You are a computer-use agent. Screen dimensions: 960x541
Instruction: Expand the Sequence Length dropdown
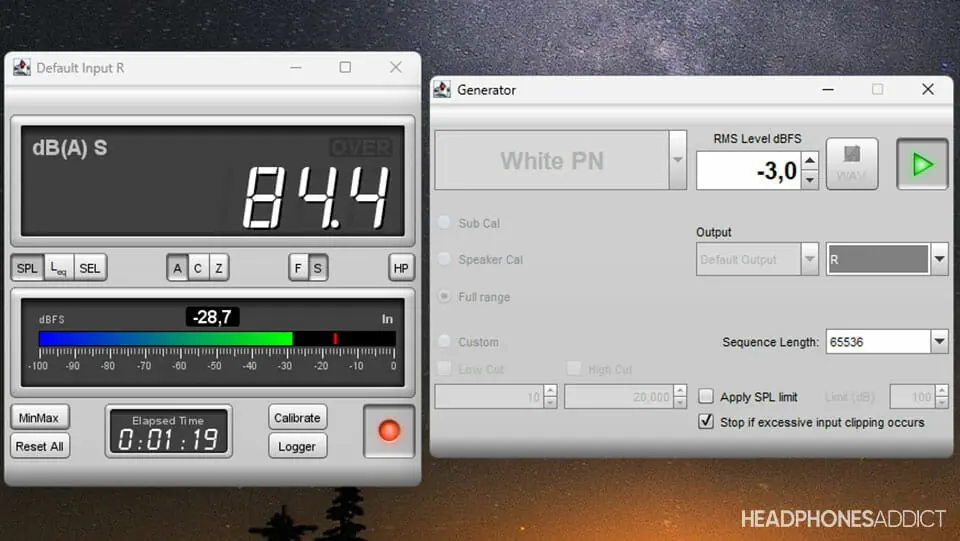(x=939, y=341)
